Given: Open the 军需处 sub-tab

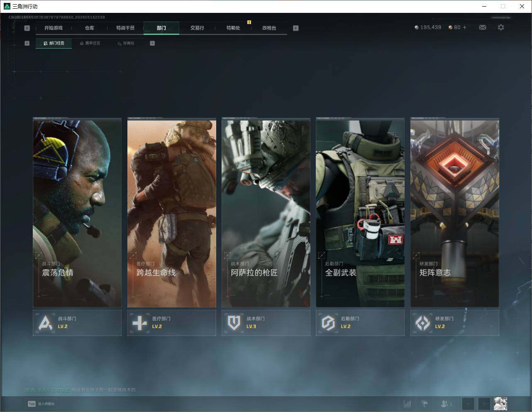Looking at the screenshot, I should coord(126,43).
